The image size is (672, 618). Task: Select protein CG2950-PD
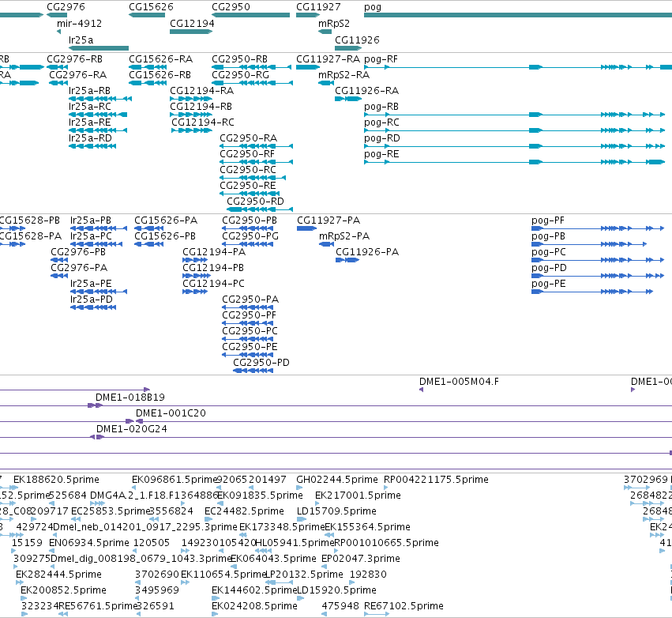(x=253, y=371)
